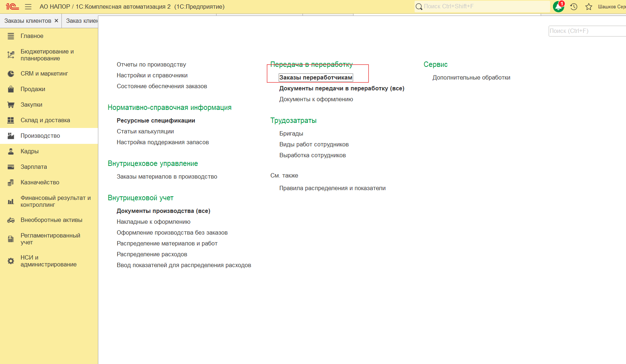Switch to the Заказ клиента tab
Screen dimensions: 626x364
82,21
